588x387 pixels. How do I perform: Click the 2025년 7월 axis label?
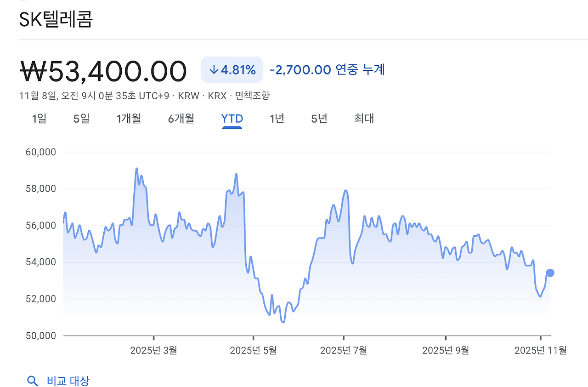pyautogui.click(x=342, y=350)
